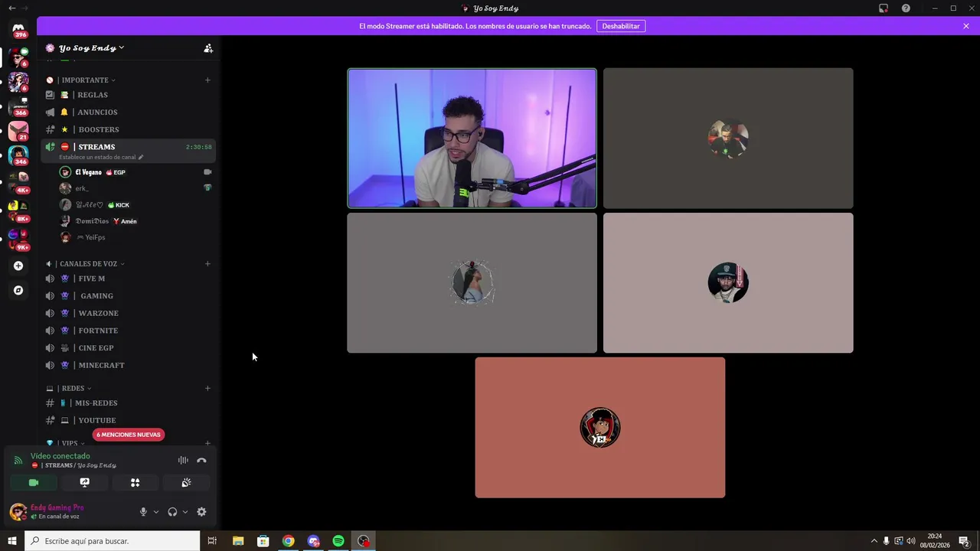Screen dimensions: 980x551
Task: Open Spotify from the taskbar
Action: (x=338, y=541)
